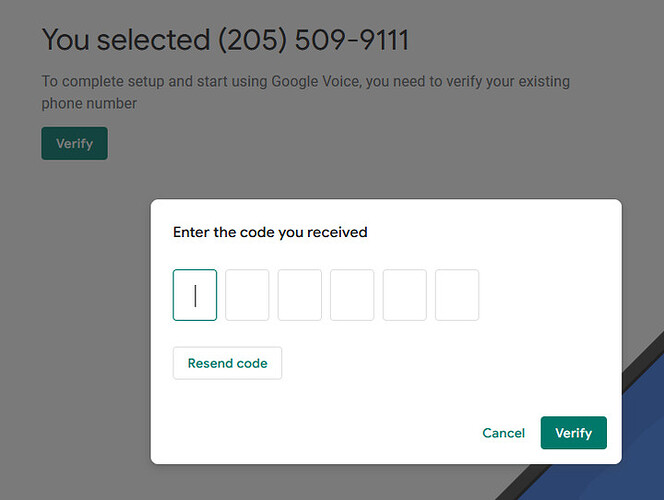This screenshot has height=500, width=664.
Task: Select the sixth code digit box
Action: tap(457, 295)
